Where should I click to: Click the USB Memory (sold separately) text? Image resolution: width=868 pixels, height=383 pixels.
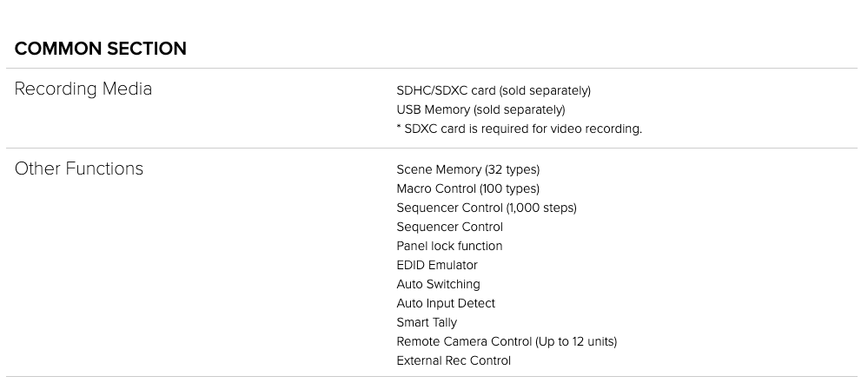point(481,109)
